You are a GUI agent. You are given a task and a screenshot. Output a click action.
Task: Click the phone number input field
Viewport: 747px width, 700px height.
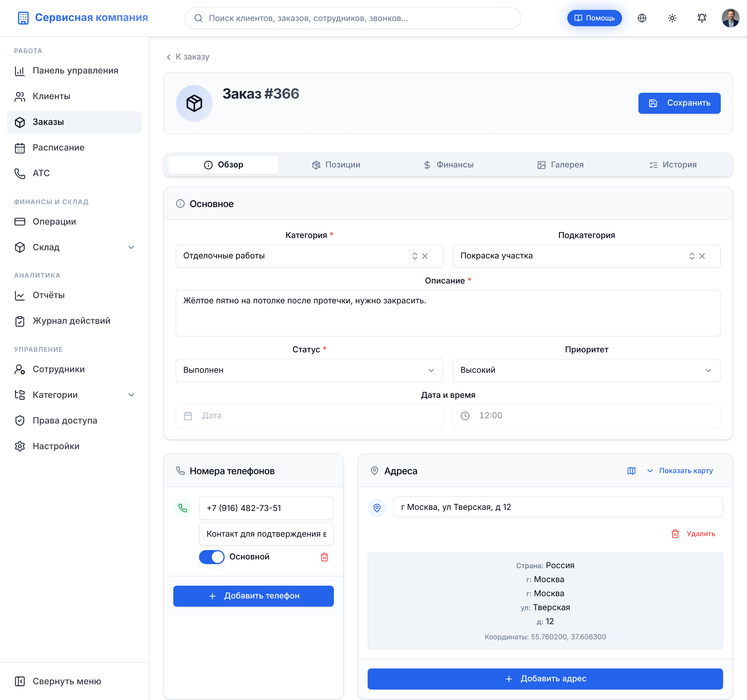pos(266,508)
